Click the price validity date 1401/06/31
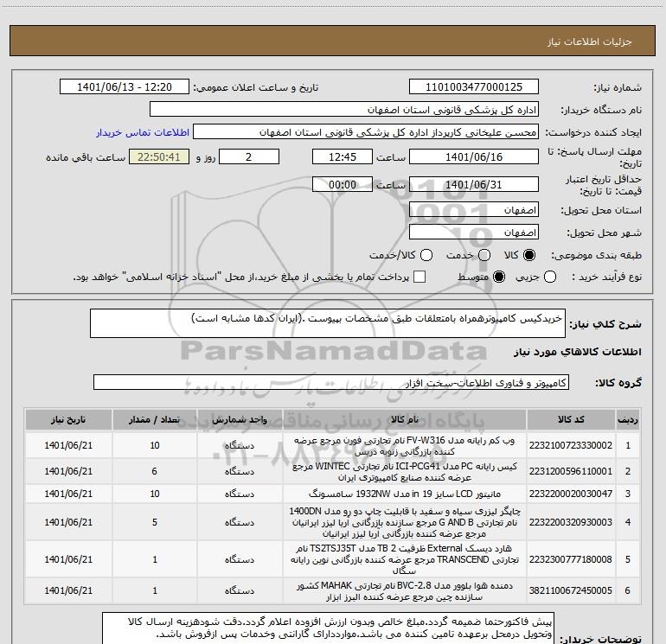The height and width of the screenshot is (644, 666). (474, 185)
